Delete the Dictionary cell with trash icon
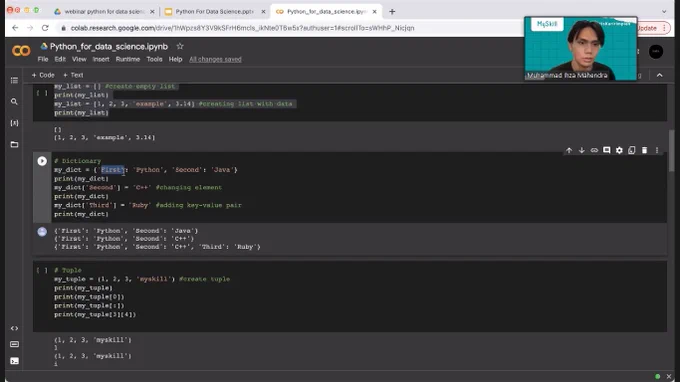Viewport: 680px width, 382px height. (x=644, y=150)
